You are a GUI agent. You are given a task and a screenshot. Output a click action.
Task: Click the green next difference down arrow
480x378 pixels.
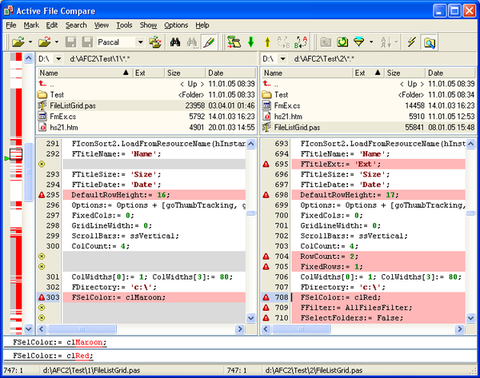point(251,42)
